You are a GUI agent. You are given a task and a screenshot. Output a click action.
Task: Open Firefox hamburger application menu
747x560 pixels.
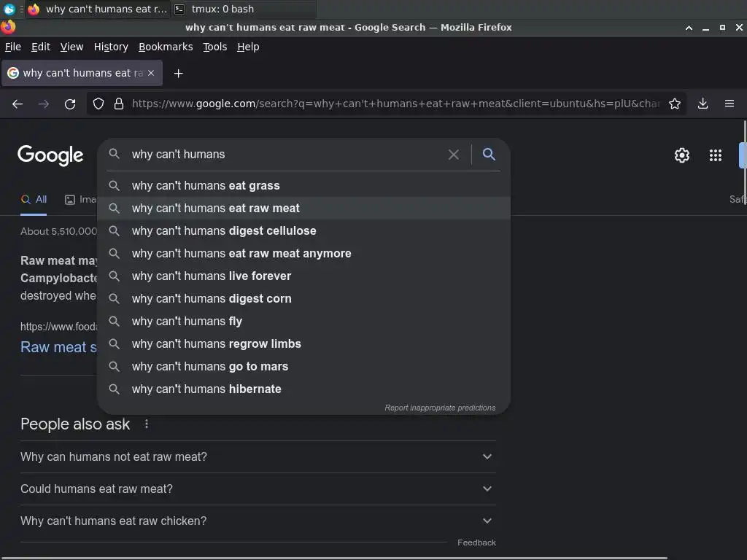click(x=729, y=104)
